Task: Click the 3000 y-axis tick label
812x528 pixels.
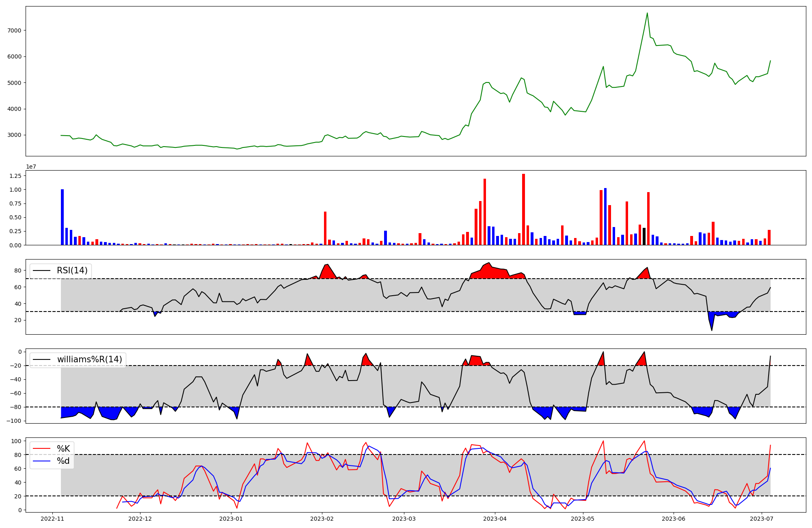Action: click(15, 135)
